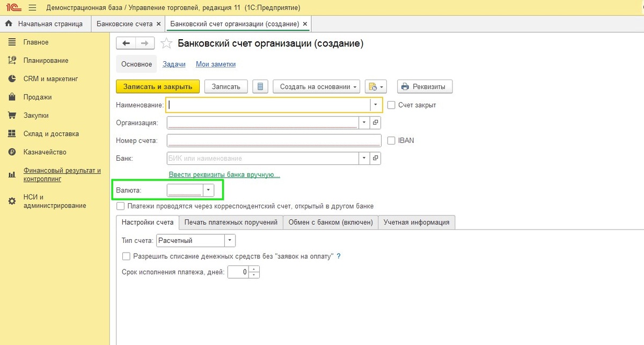The height and width of the screenshot is (345, 644).
Task: Open the Тип счета dropdown
Action: (230, 241)
